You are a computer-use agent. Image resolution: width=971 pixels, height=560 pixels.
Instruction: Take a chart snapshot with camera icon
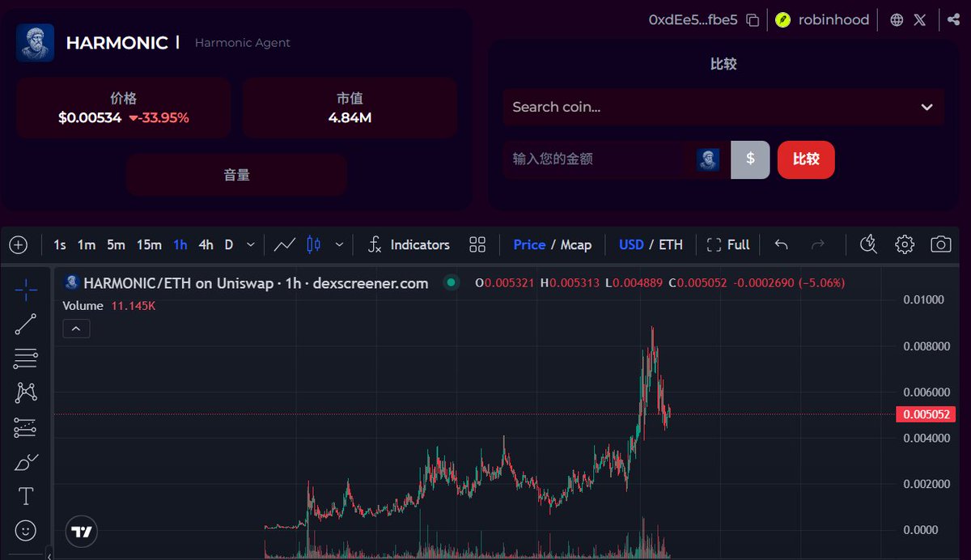[940, 245]
